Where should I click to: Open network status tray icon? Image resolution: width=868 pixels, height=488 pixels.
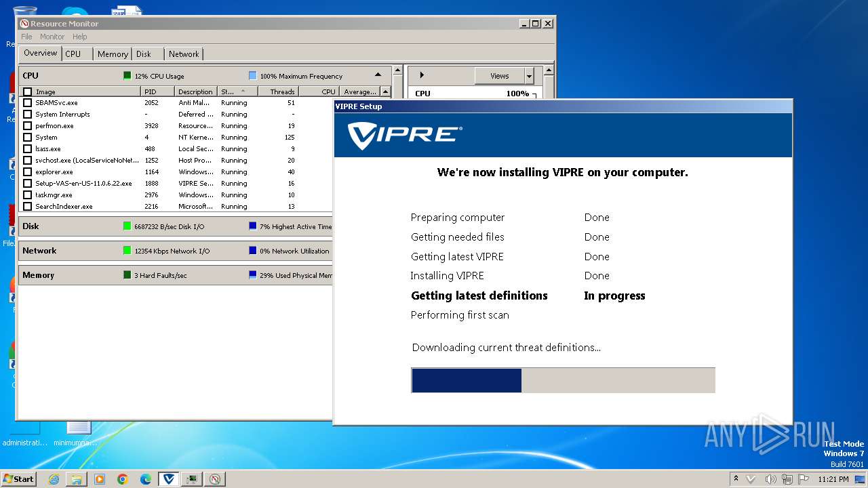click(789, 479)
